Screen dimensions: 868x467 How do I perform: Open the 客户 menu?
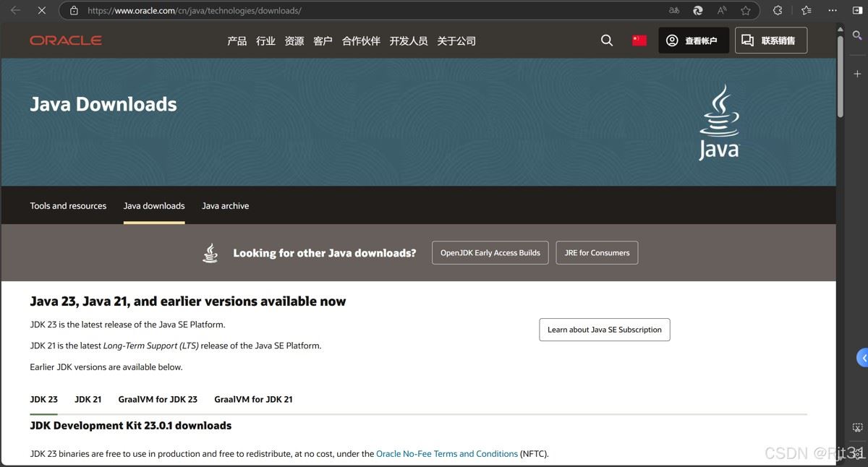[x=323, y=41]
